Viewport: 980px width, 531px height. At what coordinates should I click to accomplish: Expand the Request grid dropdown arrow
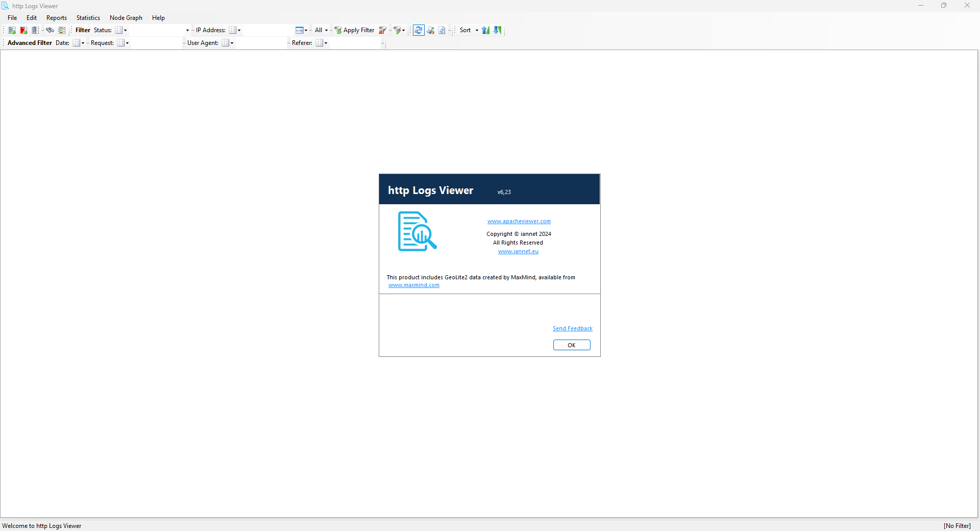(128, 43)
